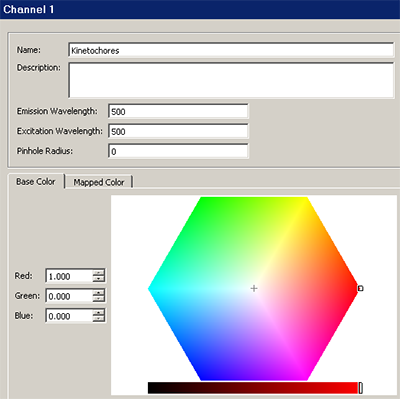The image size is (400, 399).
Task: Switch to the Base Color tab
Action: (x=36, y=182)
